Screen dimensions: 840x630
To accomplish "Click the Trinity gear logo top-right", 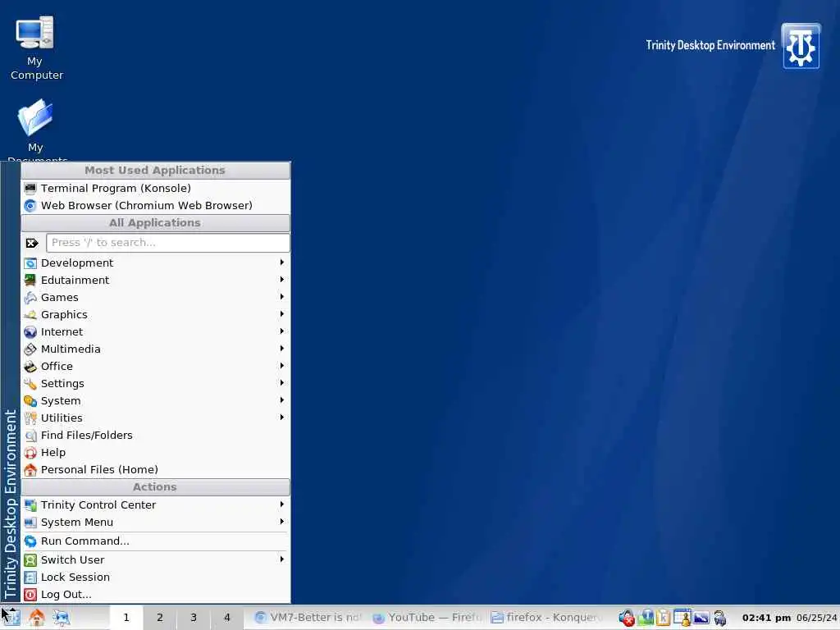I will click(801, 46).
